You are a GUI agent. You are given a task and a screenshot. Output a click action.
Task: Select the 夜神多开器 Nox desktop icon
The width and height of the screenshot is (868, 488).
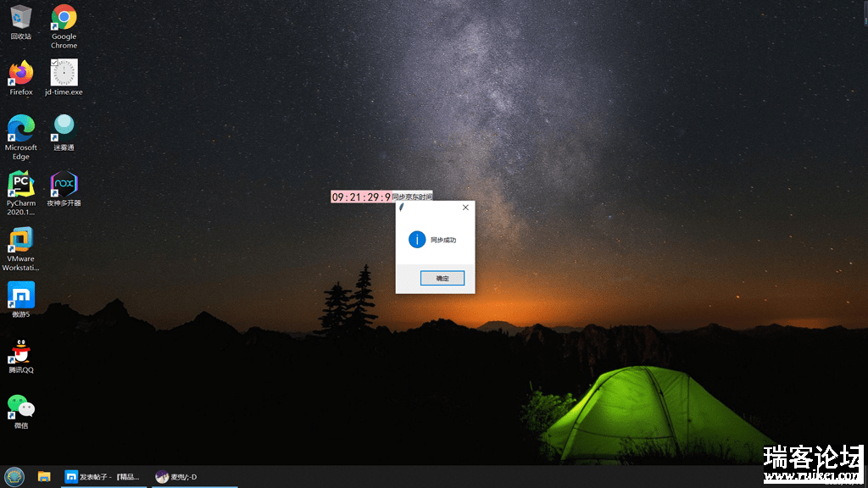(64, 189)
